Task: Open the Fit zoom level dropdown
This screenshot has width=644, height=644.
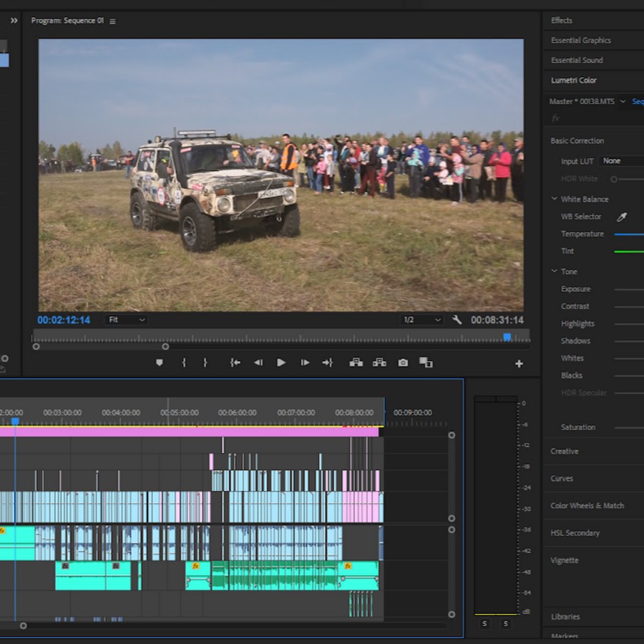Action: [x=127, y=320]
